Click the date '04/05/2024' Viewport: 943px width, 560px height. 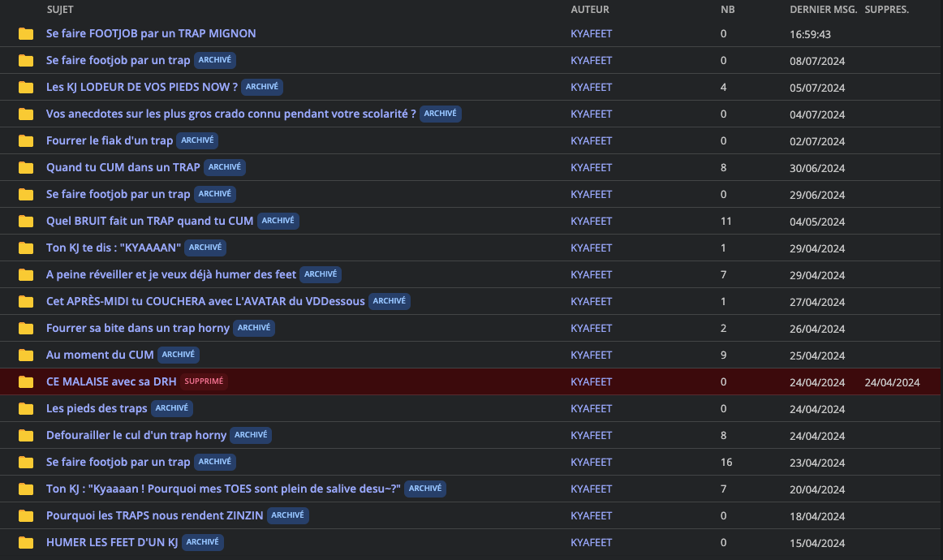[x=817, y=222]
